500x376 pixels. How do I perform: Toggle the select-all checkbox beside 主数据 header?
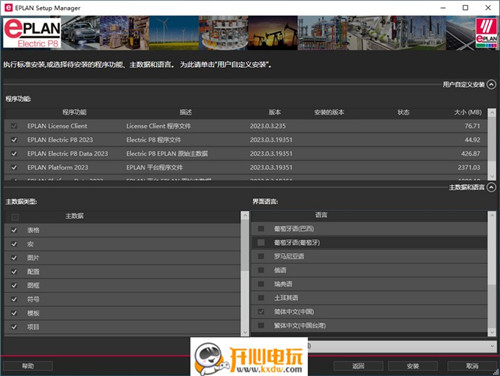15,217
